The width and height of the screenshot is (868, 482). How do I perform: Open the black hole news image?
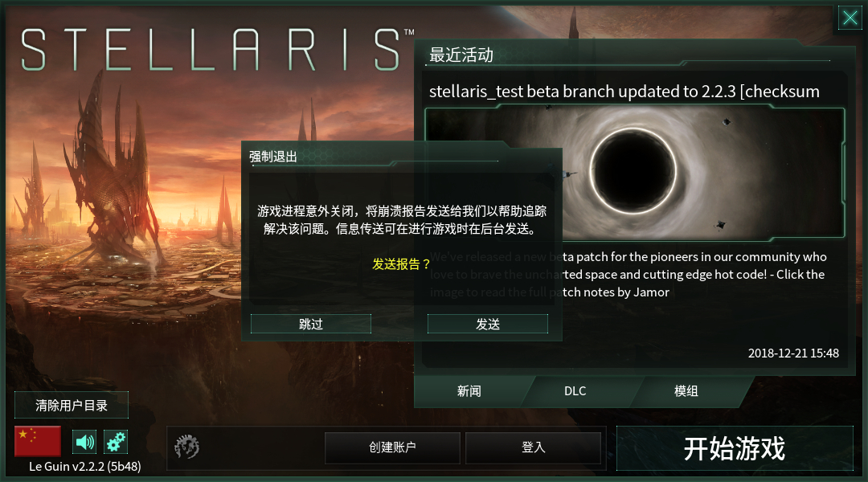click(634, 174)
